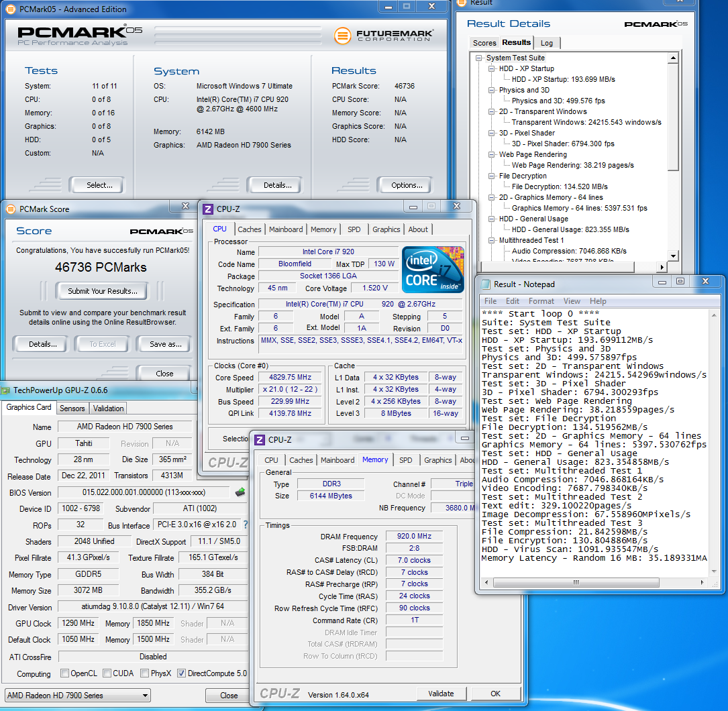
Task: Open the Format menu in Notepad
Action: point(541,301)
